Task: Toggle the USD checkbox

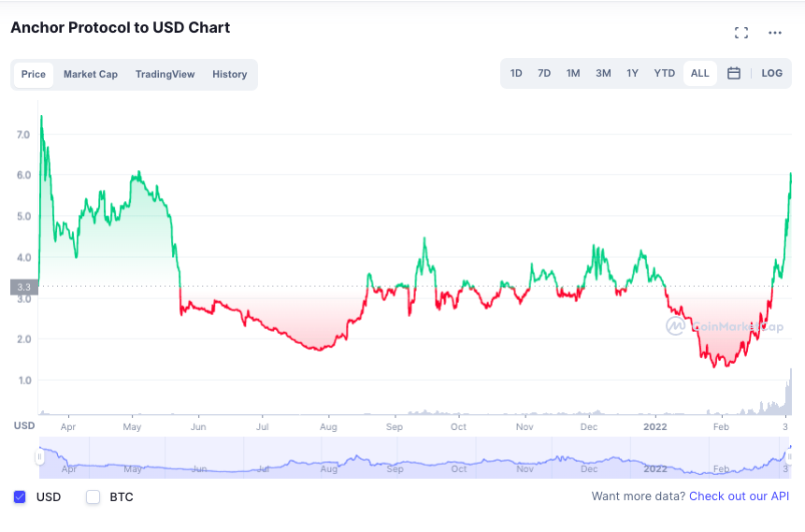Action: click(20, 496)
